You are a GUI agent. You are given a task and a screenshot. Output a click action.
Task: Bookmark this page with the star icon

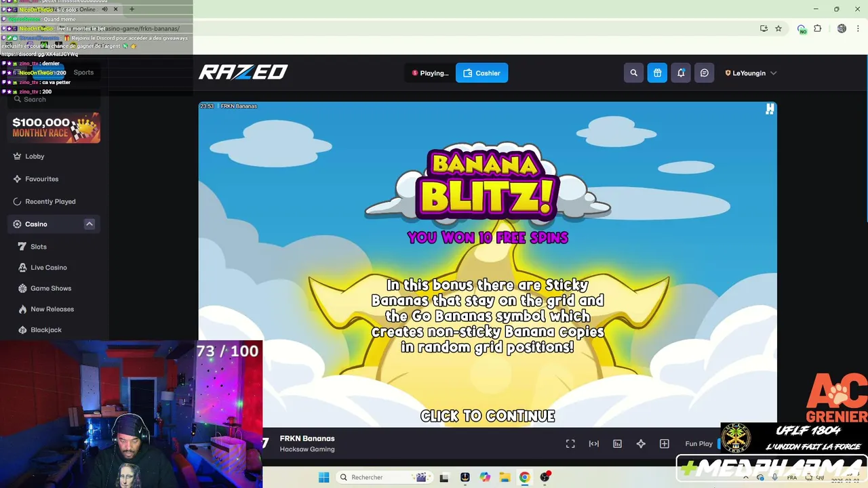pyautogui.click(x=778, y=28)
